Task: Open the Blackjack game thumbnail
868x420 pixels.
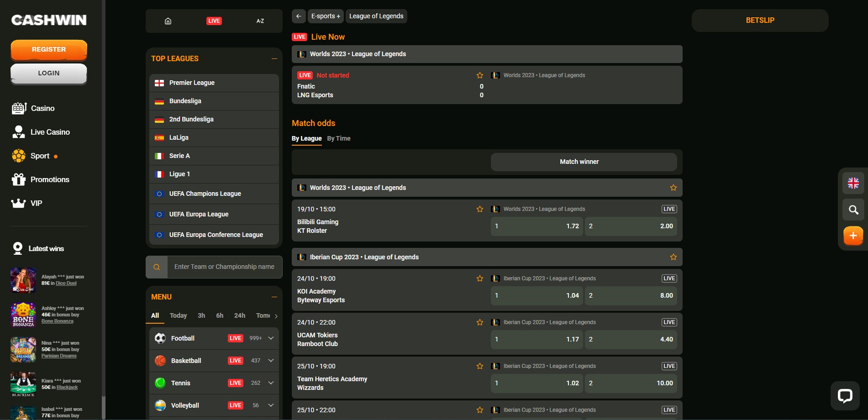Action: 23,384
